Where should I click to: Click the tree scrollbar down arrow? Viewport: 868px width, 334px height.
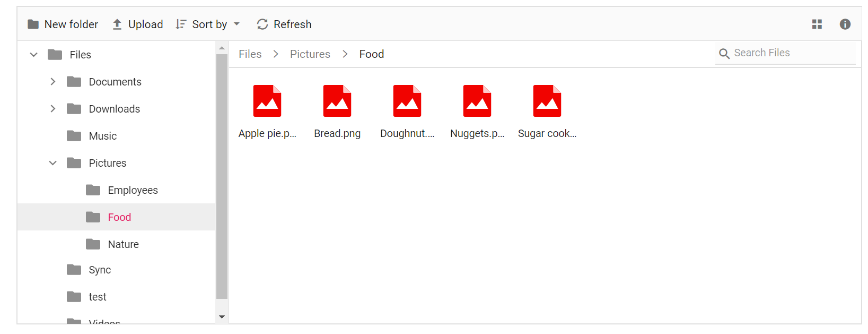tap(222, 317)
